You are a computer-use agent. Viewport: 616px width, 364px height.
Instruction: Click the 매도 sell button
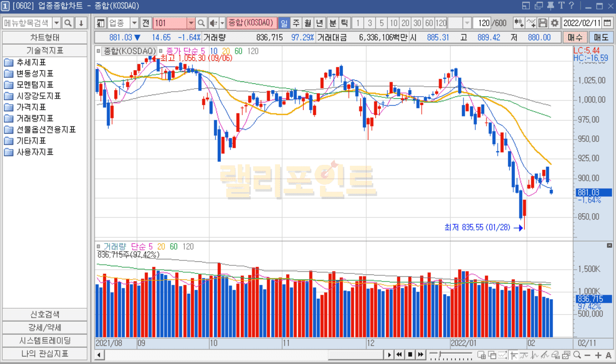pyautogui.click(x=601, y=37)
